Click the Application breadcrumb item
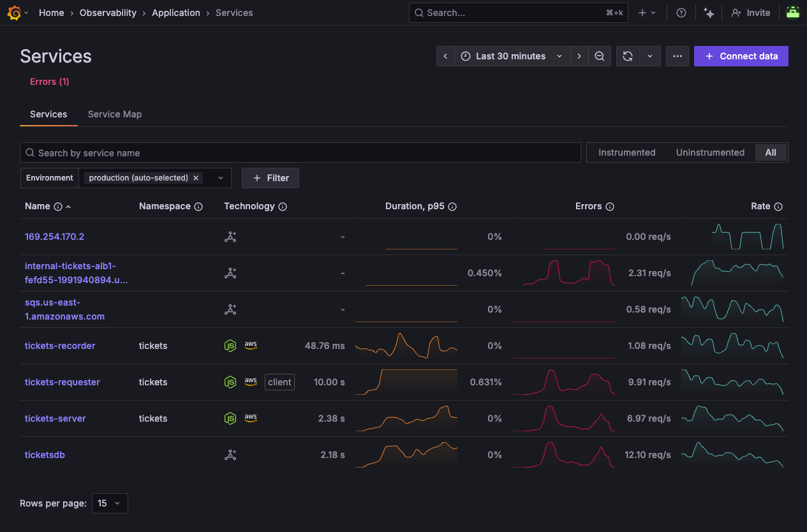The width and height of the screenshot is (807, 532). [175, 13]
